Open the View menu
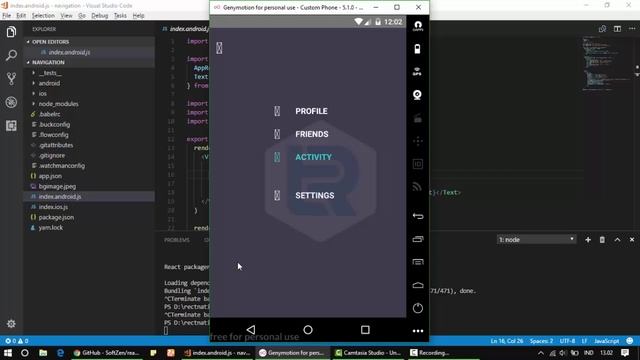640x360 pixels. tap(66, 16)
